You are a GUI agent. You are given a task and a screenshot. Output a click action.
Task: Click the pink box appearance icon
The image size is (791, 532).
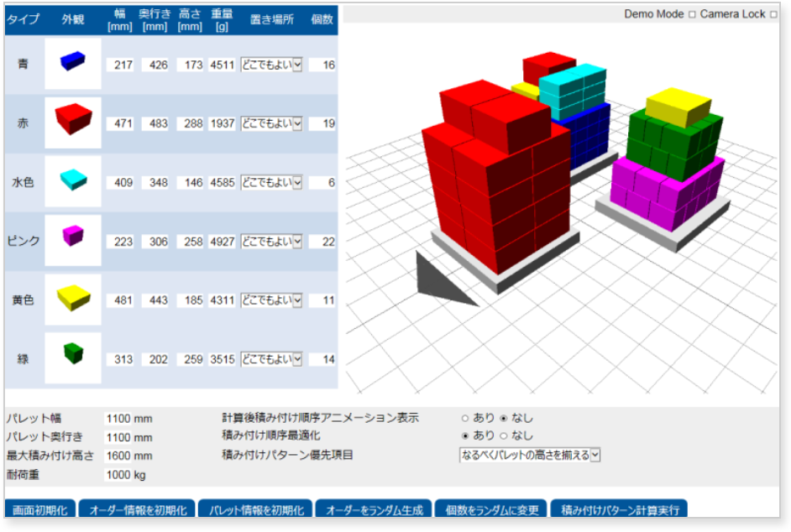pyautogui.click(x=73, y=238)
